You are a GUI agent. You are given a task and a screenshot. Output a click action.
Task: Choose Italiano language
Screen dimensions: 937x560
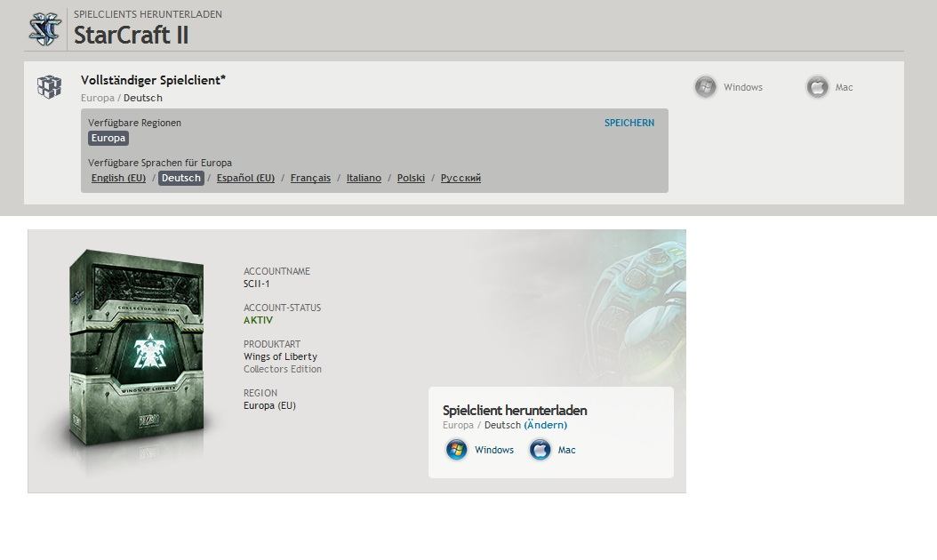pyautogui.click(x=364, y=178)
